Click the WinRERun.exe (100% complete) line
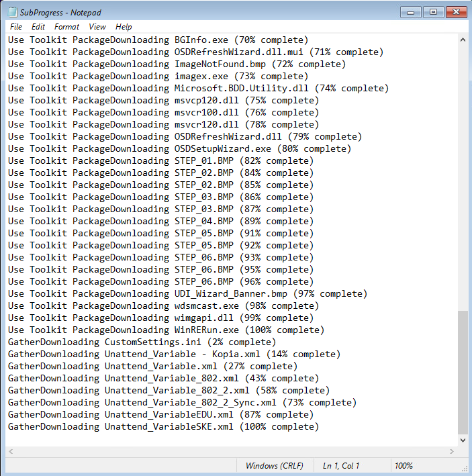472x476 pixels. (167, 330)
